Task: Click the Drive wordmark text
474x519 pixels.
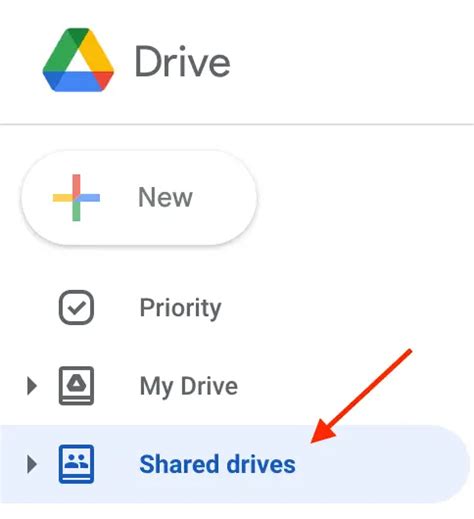Action: point(183,62)
